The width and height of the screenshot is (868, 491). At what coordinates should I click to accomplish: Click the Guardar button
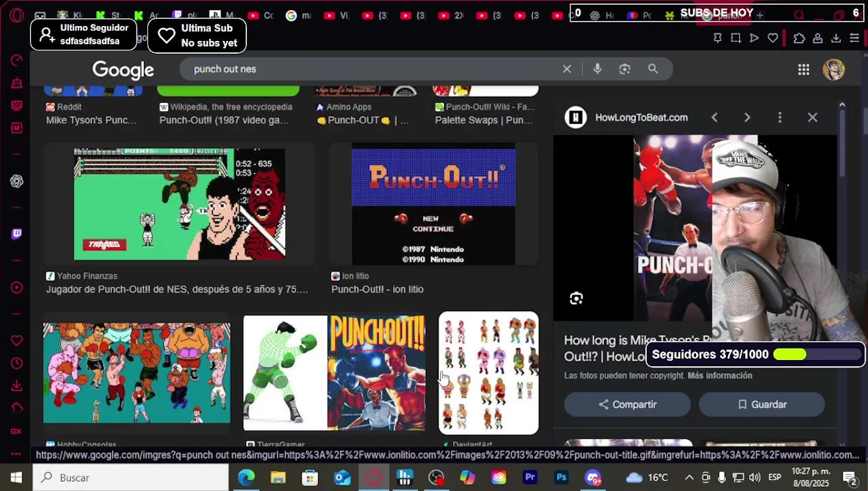[x=762, y=404]
